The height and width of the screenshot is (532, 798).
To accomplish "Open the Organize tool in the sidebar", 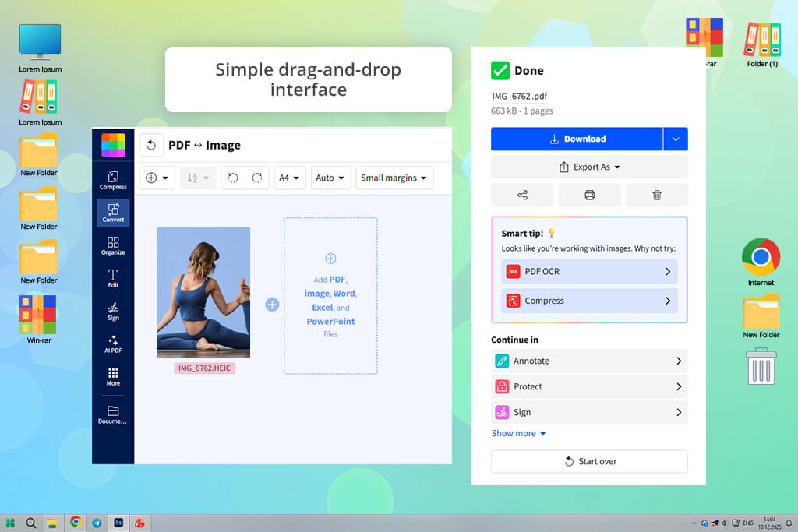I will (113, 245).
